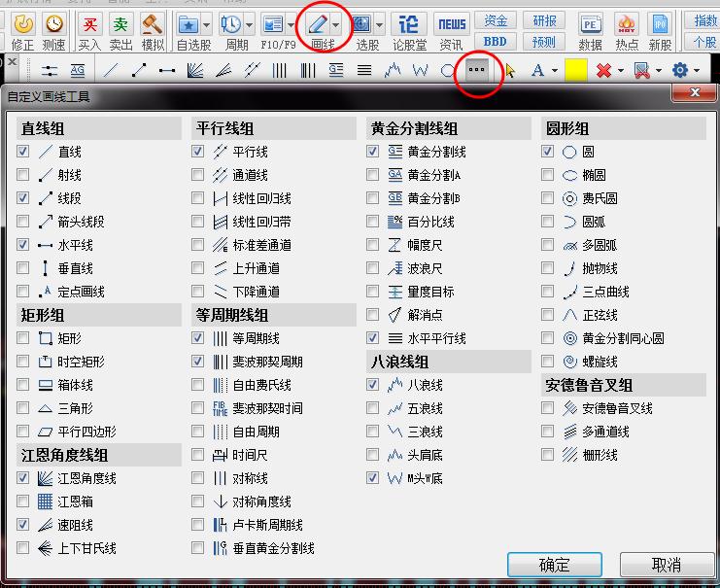Open the delete X dropdown arrow
Screen dimensions: 720x588
point(620,70)
